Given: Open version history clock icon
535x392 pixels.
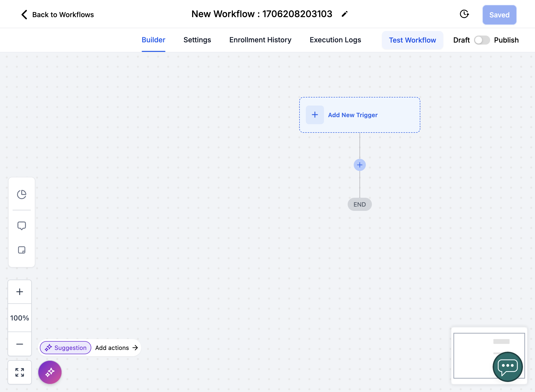Looking at the screenshot, I should tap(464, 14).
